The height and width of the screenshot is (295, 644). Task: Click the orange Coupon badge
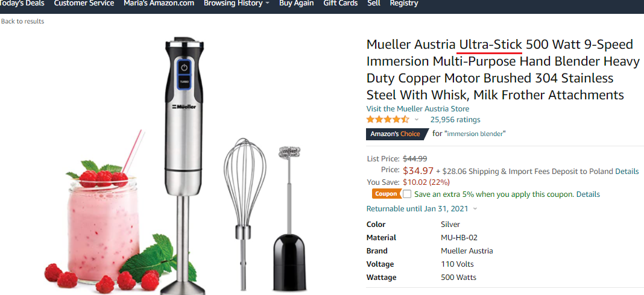point(387,194)
